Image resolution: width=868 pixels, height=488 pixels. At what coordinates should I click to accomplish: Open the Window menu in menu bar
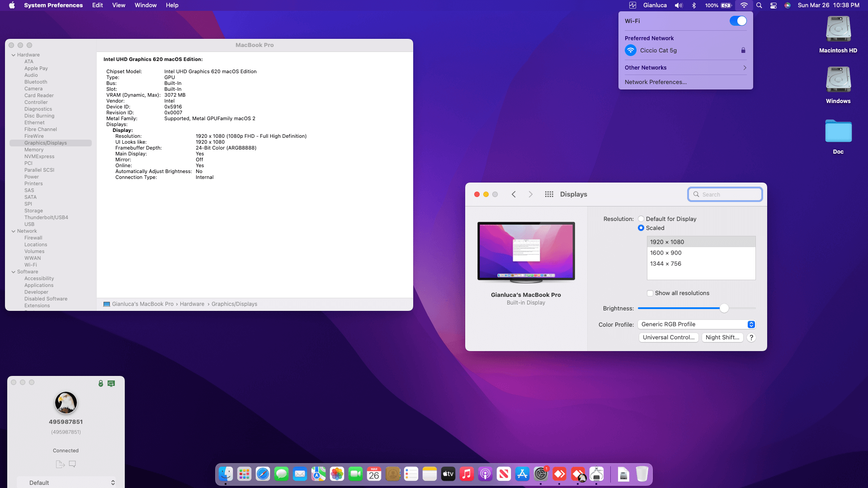[146, 5]
